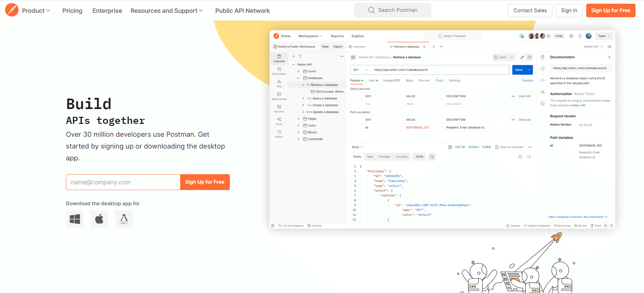
Task: Download the Windows desktop app
Action: [75, 219]
